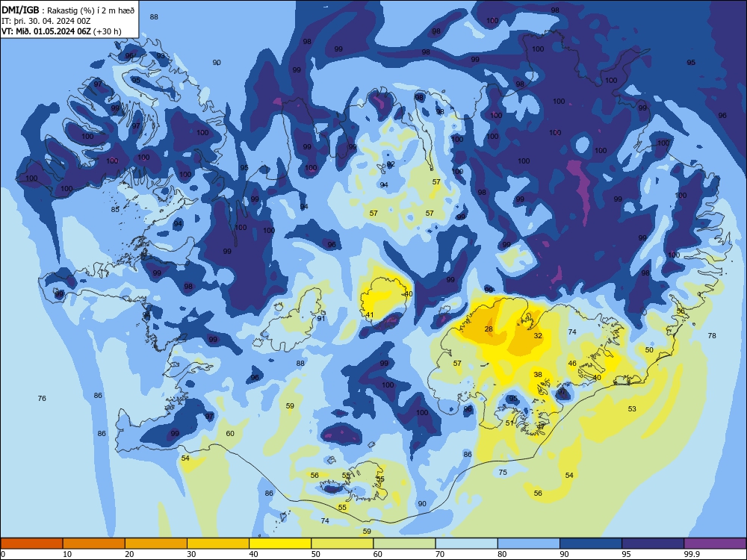Viewport: 747px width, 560px height.
Task: Click 'Rakastig (%) í 2 m hæð' heading
Action: [90, 10]
